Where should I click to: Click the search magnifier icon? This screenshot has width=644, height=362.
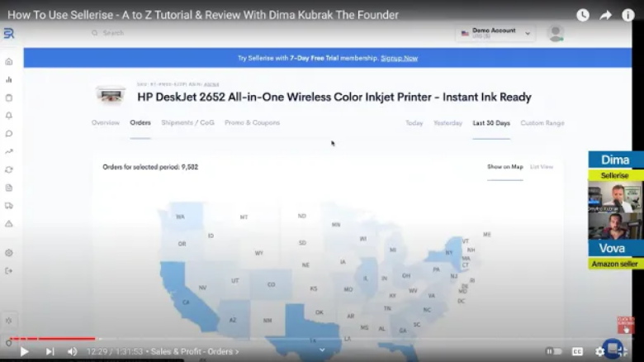(95, 33)
